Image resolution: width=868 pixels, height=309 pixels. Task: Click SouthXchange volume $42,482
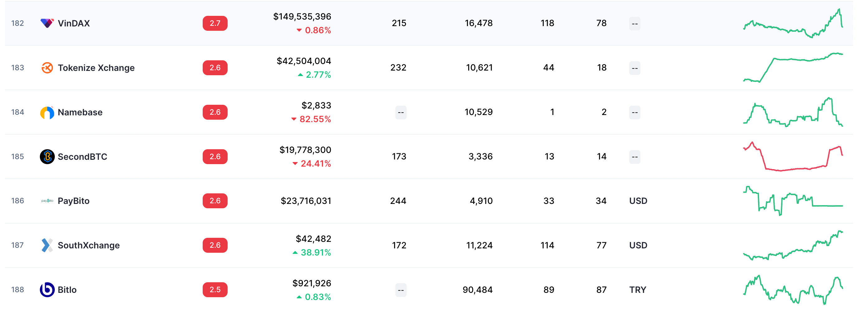(x=314, y=239)
